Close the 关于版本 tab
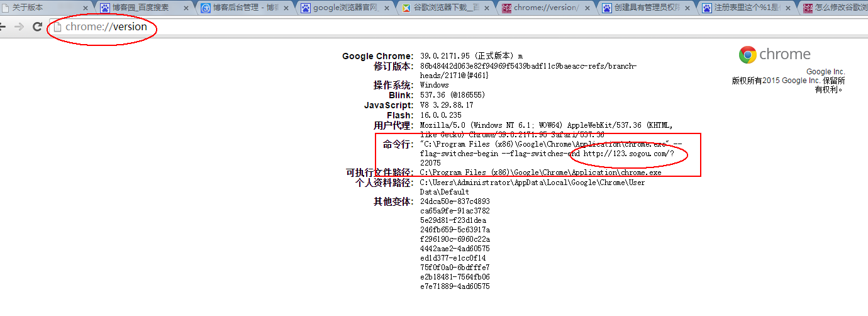 point(86,9)
